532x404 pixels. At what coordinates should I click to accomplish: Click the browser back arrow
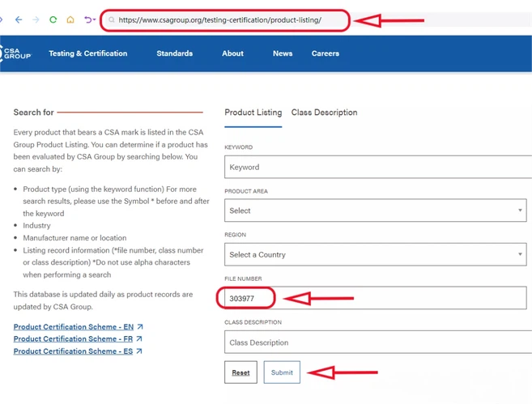pos(19,19)
